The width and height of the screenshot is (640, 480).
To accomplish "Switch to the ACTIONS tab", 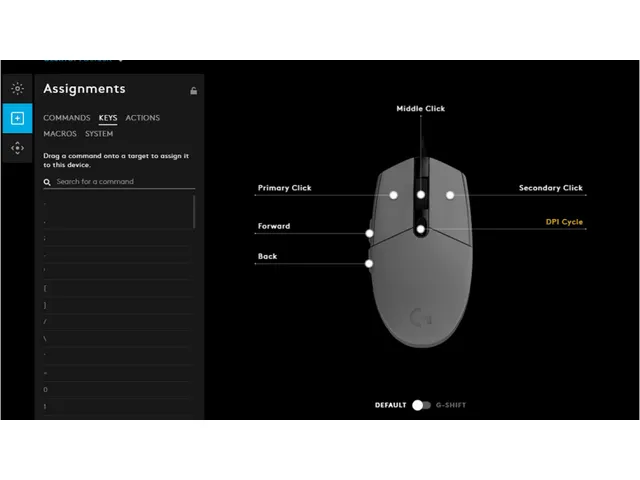I will pos(142,118).
